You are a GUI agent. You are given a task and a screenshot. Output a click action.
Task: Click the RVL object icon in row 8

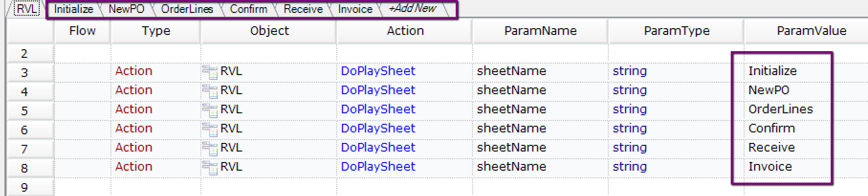coord(209,167)
